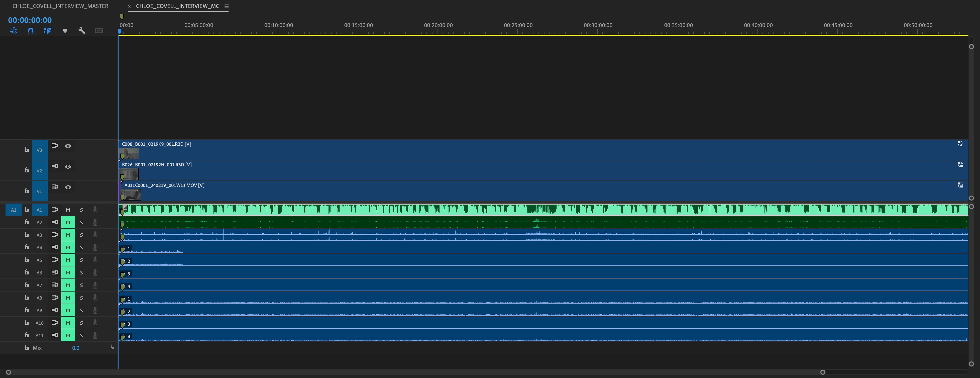This screenshot has height=378, width=980.
Task: Toggle track V1 output eye icon
Action: point(68,187)
